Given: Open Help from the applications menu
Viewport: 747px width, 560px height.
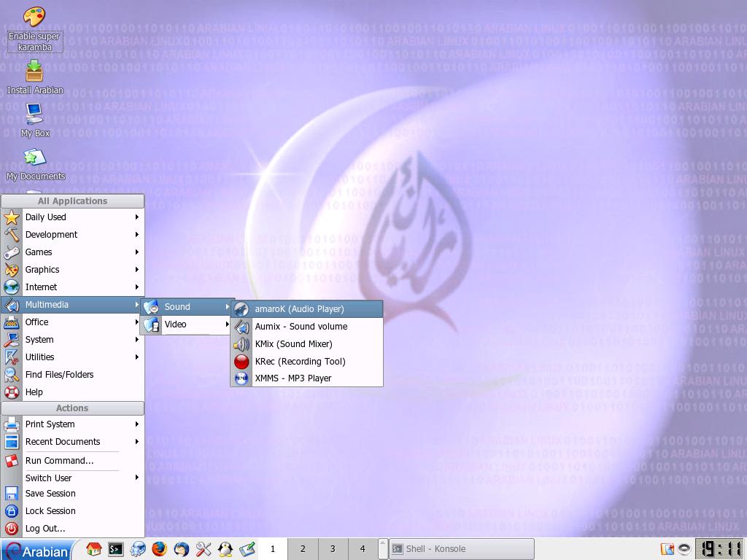Looking at the screenshot, I should click(x=72, y=392).
